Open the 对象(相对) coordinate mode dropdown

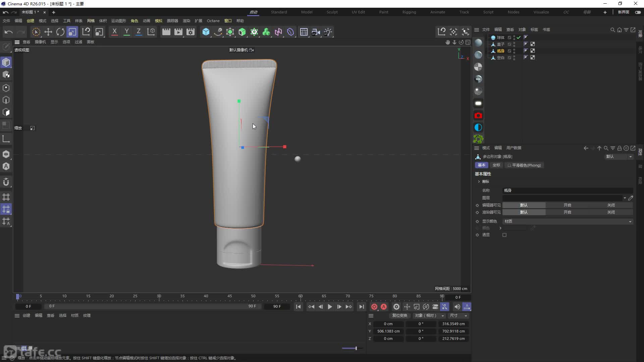[429, 315]
